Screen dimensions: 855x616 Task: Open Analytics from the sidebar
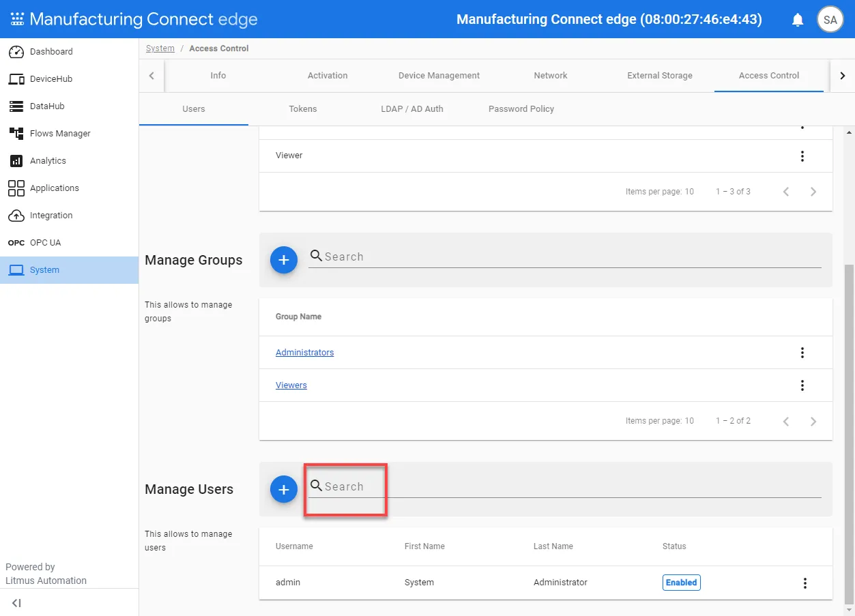click(x=69, y=161)
